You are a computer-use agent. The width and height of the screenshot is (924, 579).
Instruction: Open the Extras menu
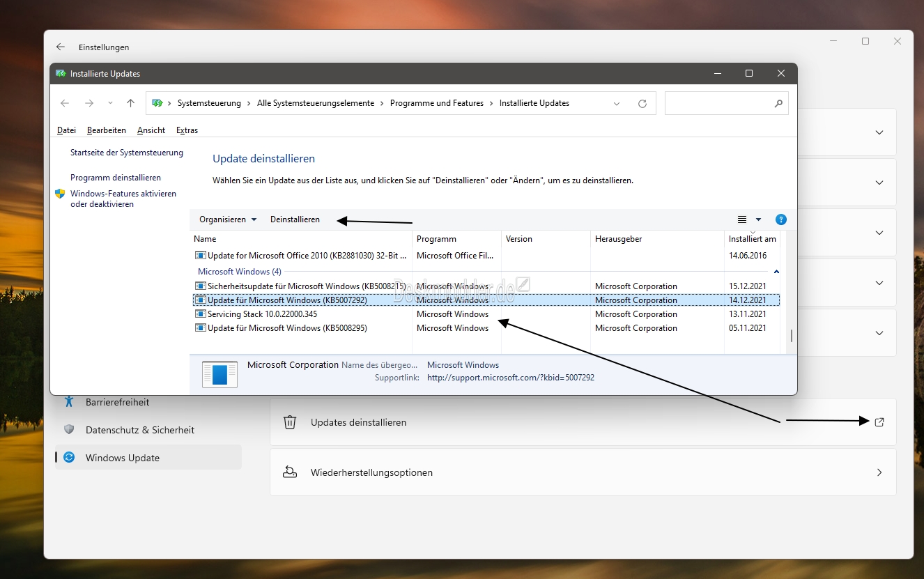[x=187, y=130]
